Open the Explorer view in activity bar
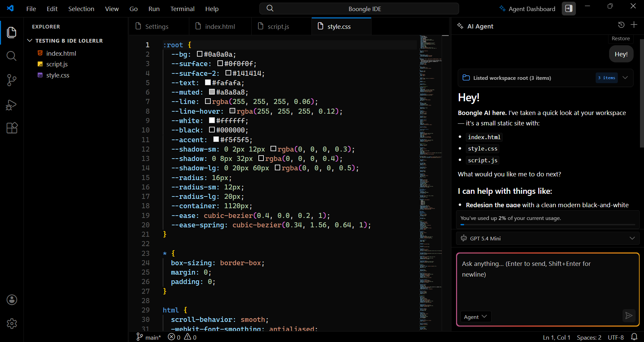 coord(12,33)
